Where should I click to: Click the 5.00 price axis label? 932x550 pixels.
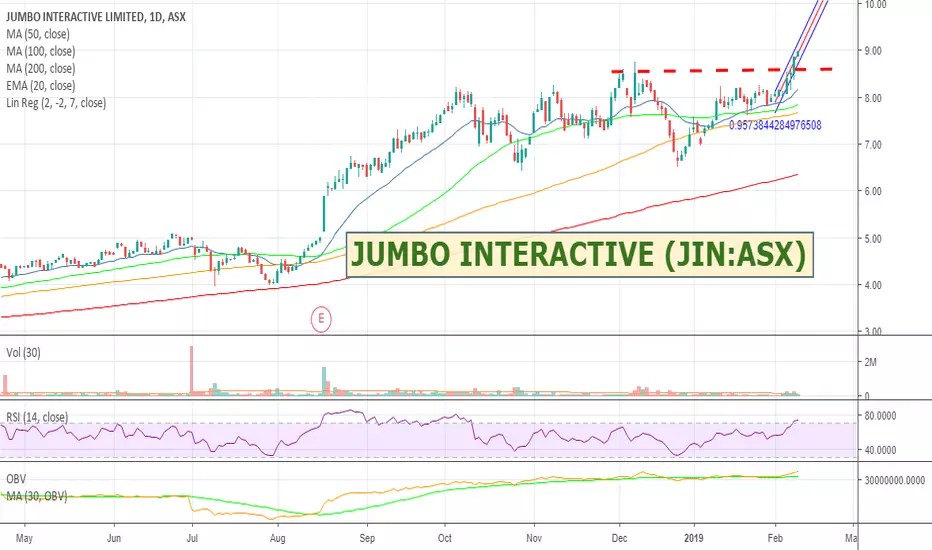pyautogui.click(x=873, y=238)
